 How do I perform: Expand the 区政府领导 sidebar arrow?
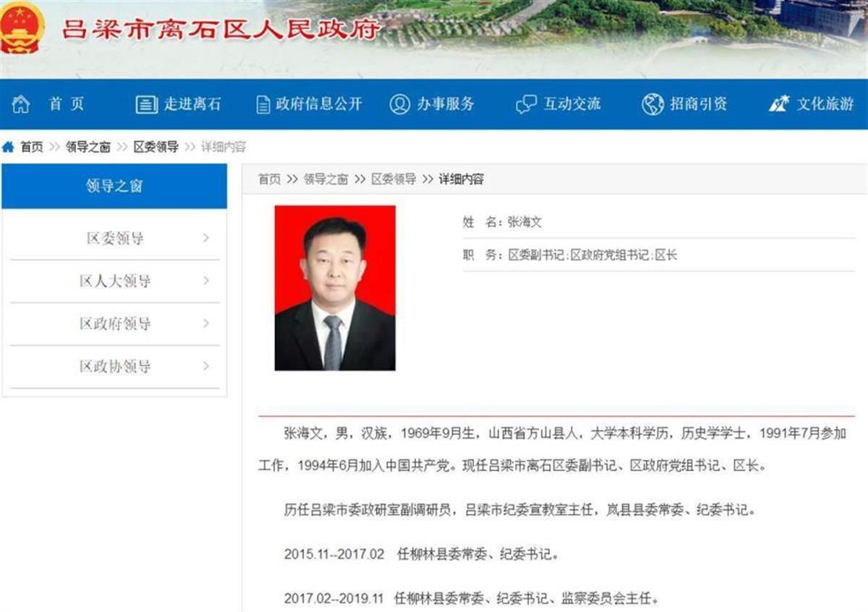206,323
